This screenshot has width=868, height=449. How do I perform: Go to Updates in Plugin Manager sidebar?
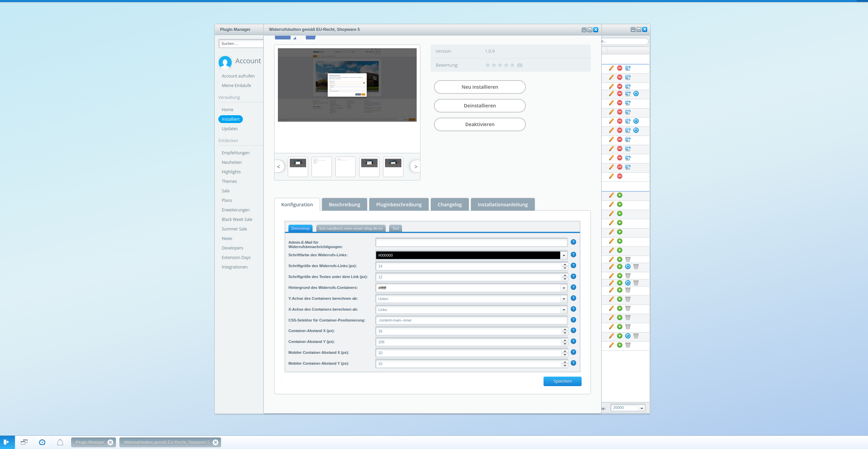click(x=230, y=128)
